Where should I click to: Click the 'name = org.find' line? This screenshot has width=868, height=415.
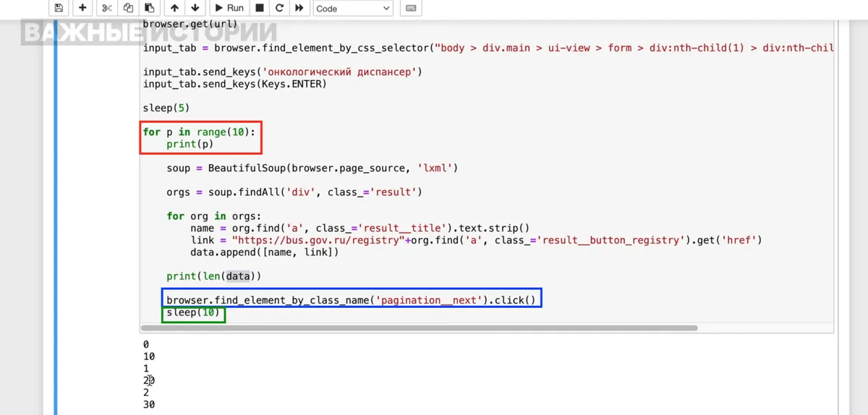tap(360, 228)
